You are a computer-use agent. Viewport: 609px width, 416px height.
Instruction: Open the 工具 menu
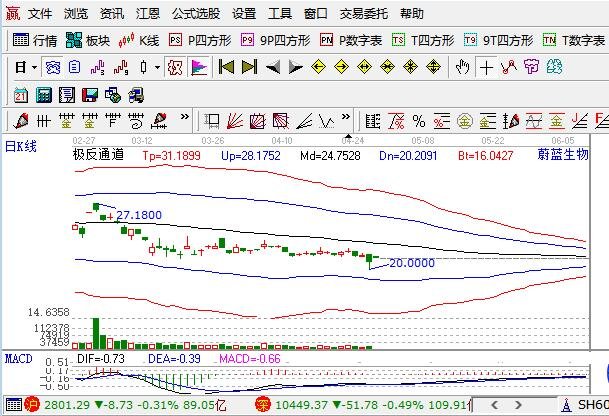point(280,14)
